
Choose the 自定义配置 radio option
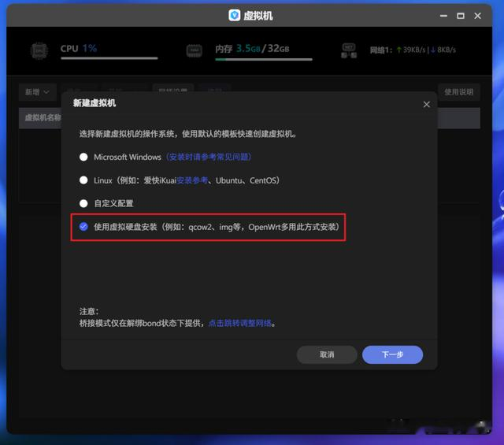point(83,203)
